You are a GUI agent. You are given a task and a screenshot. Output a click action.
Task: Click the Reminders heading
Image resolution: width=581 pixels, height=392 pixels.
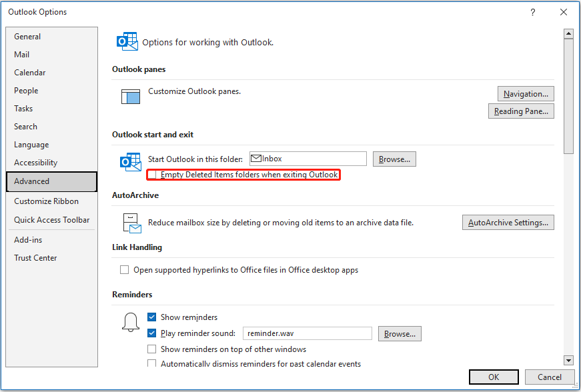132,294
